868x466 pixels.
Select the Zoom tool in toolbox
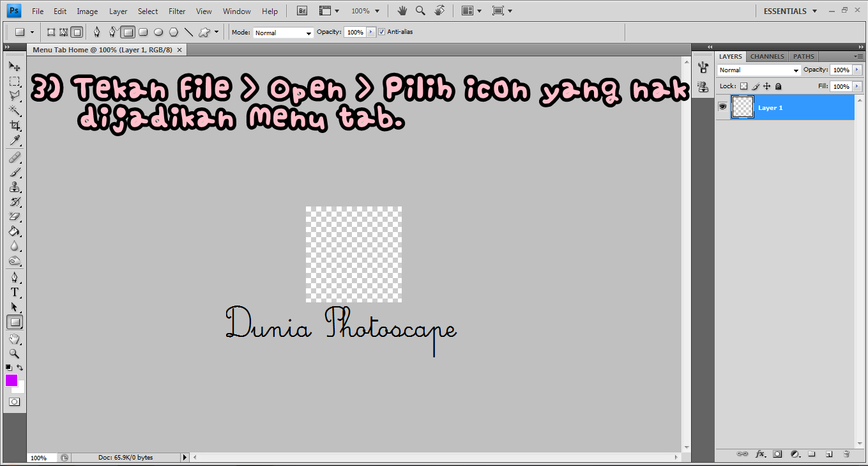[x=14, y=353]
